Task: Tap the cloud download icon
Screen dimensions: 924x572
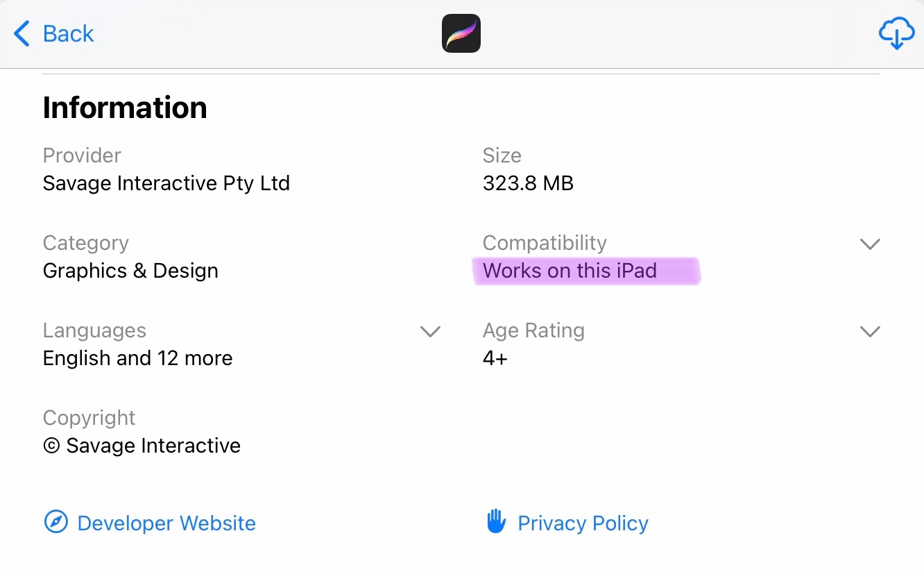Action: pos(896,33)
